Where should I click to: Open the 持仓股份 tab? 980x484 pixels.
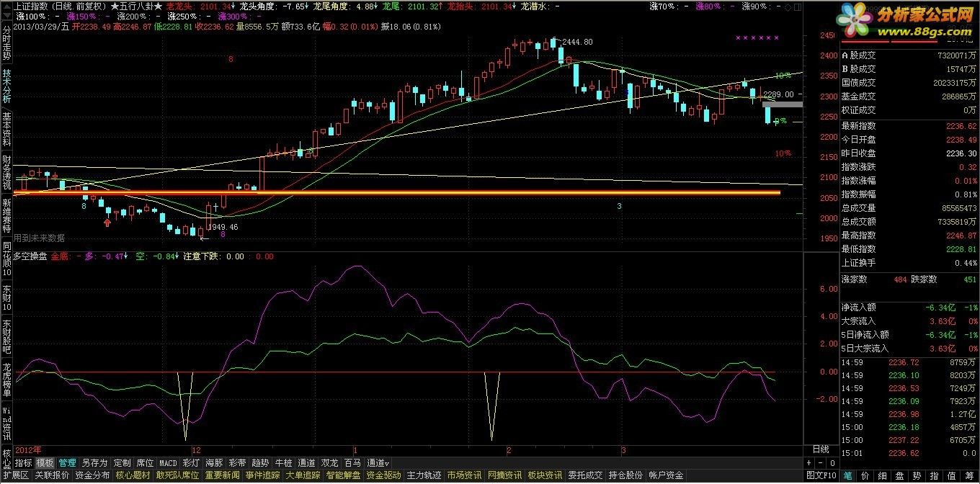coord(625,475)
